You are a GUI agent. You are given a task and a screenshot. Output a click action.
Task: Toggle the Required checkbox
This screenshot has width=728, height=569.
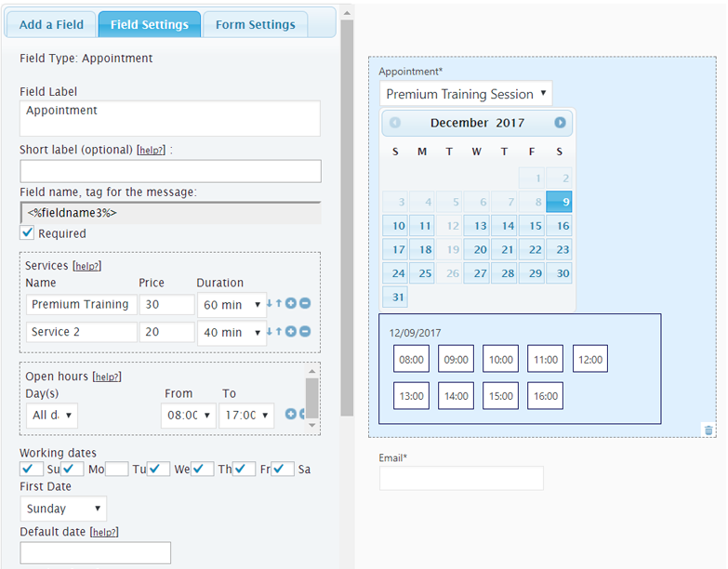[x=28, y=233]
